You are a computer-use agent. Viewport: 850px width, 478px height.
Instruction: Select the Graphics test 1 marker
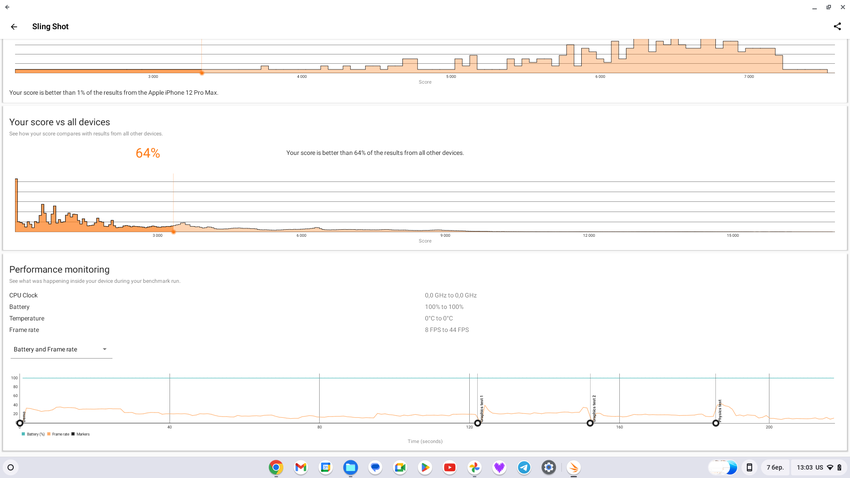(x=478, y=423)
